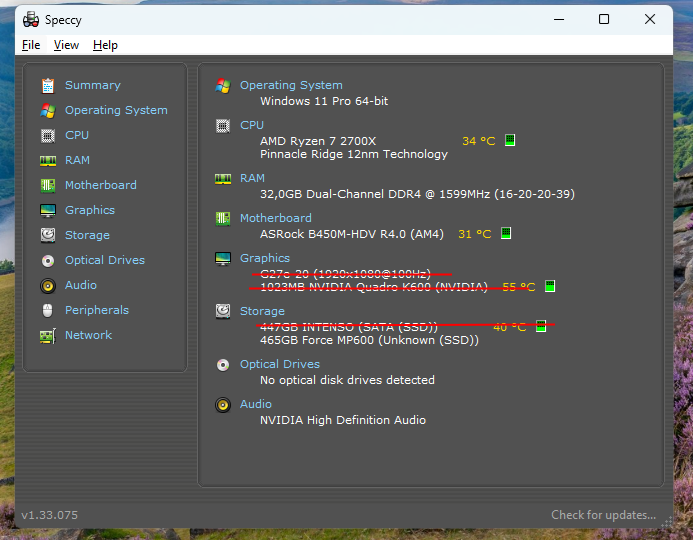Viewport: 693px width, 540px height.
Task: Select Peripherals in the sidebar list
Action: point(97,310)
